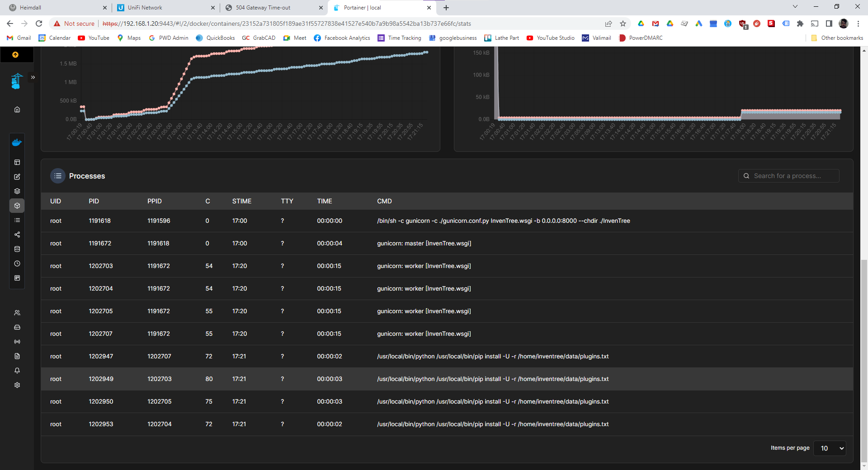
Task: Click the Search for a process field
Action: (x=789, y=175)
